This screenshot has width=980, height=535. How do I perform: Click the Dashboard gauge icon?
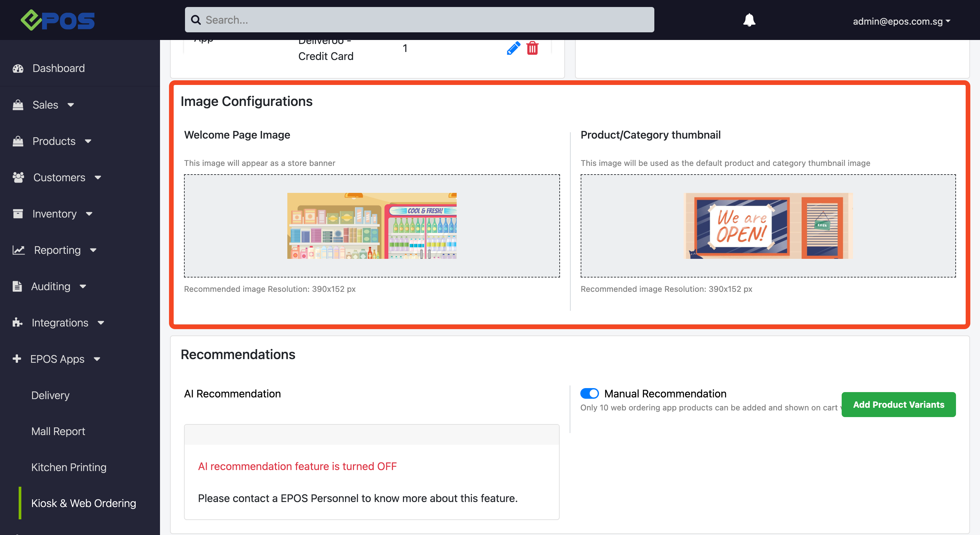pos(18,68)
